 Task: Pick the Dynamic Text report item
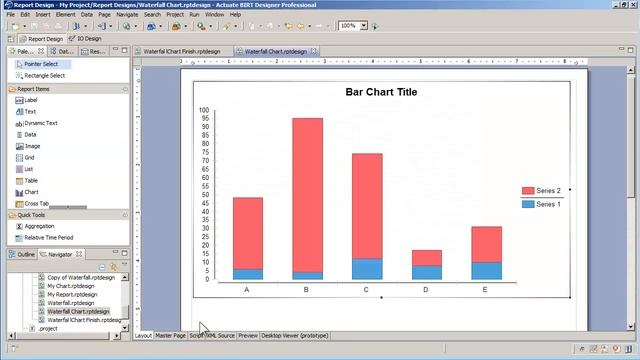36,123
